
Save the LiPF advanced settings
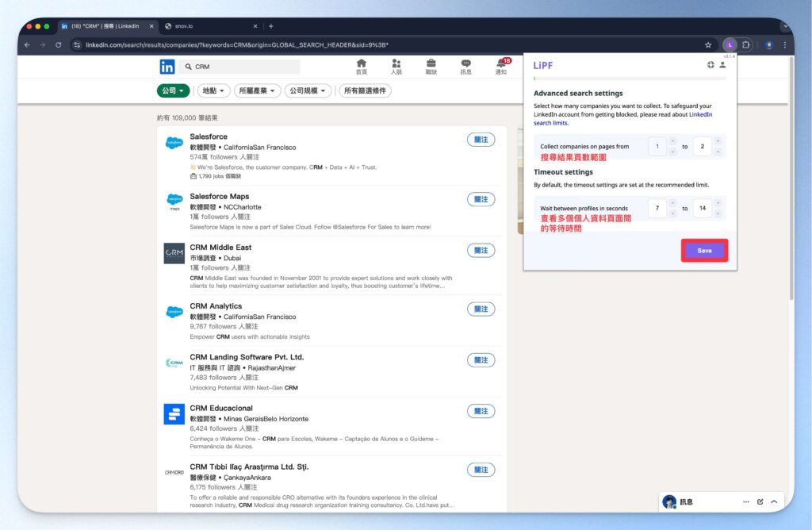coord(704,250)
